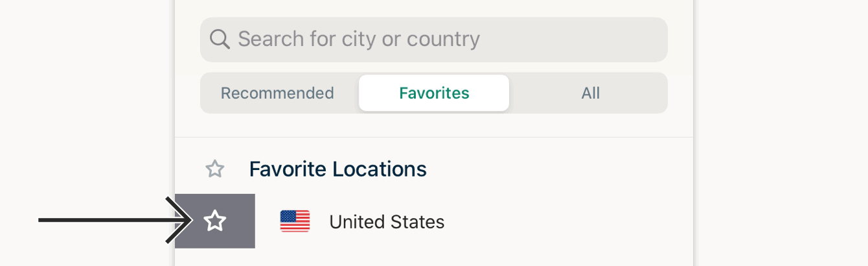Click the magnifying glass search icon
Viewport: 868px width, 266px height.
coord(220,40)
